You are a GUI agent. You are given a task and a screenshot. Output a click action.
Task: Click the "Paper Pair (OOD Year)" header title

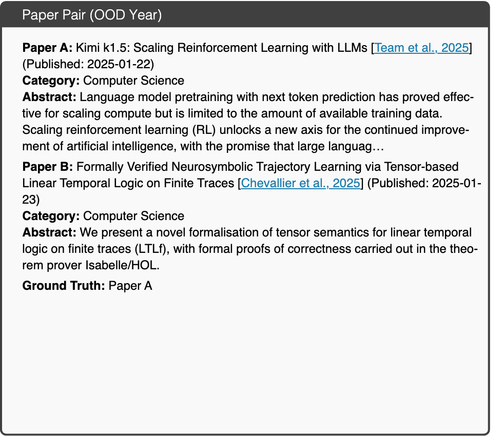(92, 15)
